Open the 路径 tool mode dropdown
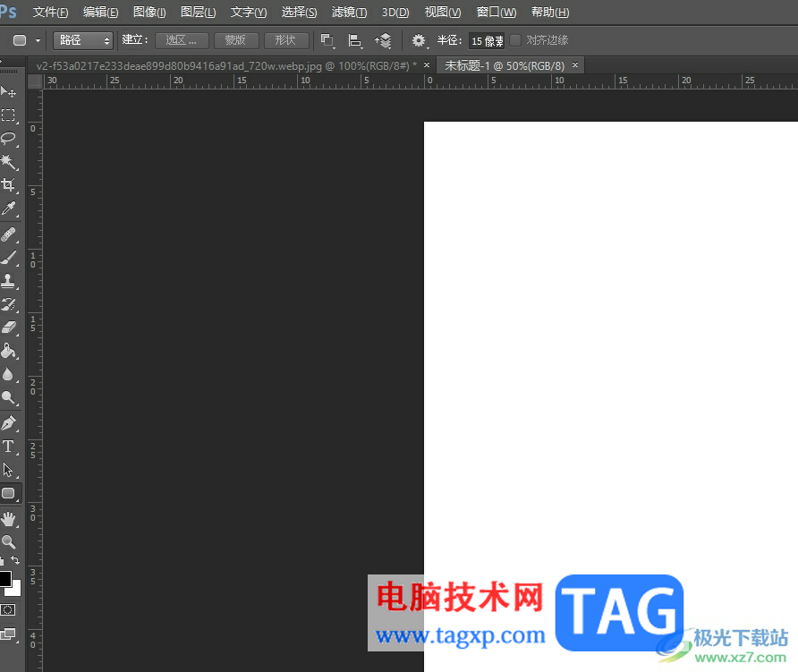 click(82, 40)
